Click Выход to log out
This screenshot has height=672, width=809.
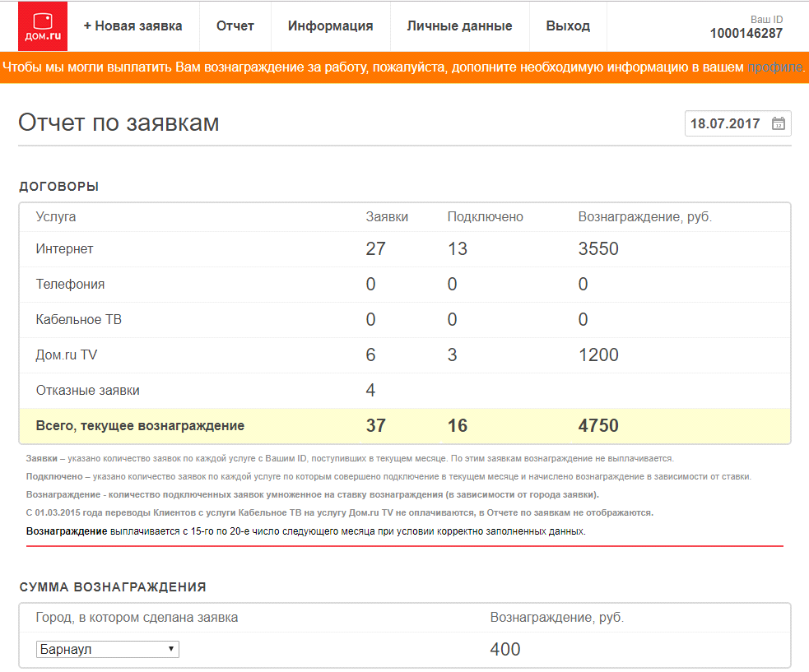pyautogui.click(x=568, y=26)
